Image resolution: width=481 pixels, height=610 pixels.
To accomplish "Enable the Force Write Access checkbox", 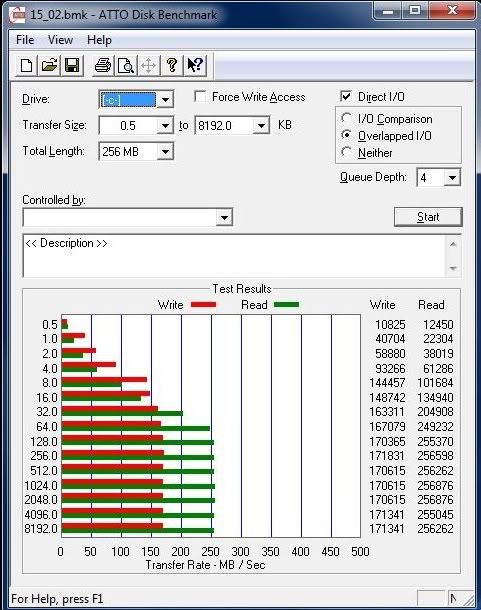I will tap(200, 96).
